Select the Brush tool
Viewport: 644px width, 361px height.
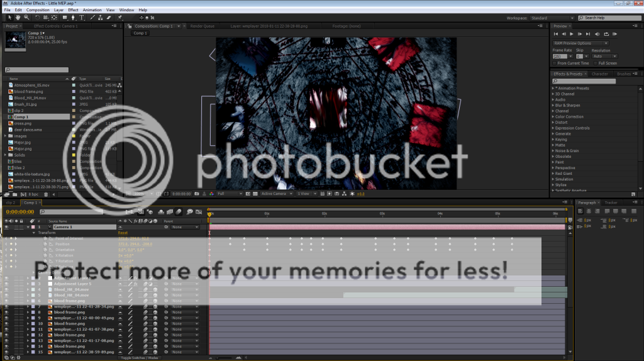pos(92,18)
